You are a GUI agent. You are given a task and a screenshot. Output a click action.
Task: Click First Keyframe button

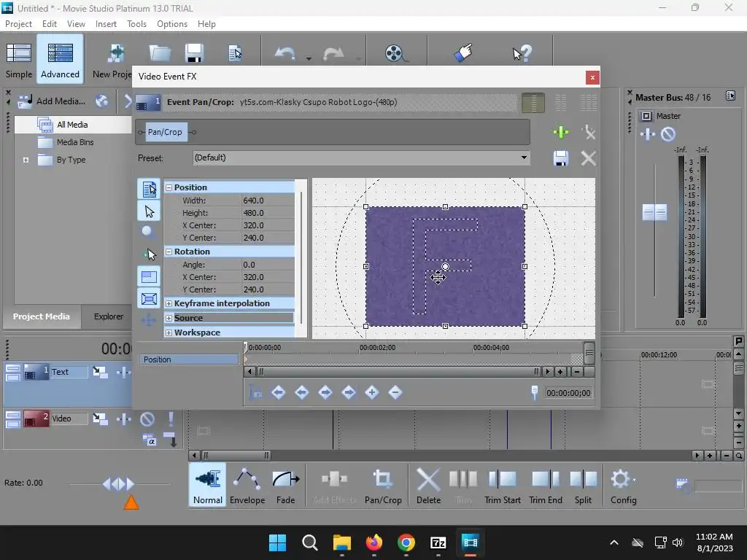pos(279,392)
